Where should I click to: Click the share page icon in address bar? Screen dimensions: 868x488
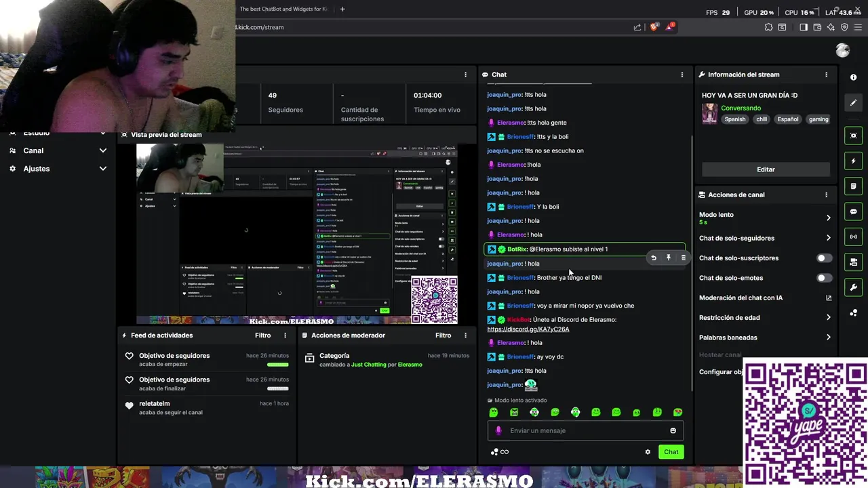(637, 27)
